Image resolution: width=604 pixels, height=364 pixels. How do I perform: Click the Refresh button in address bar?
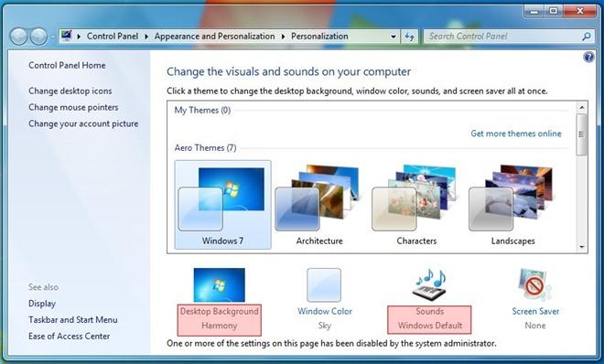point(409,37)
